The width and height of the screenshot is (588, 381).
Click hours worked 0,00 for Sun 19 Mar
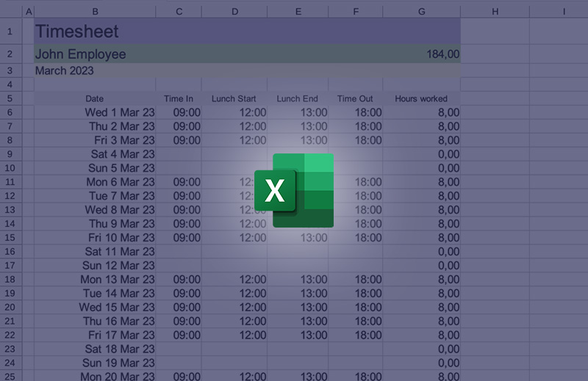(421, 363)
